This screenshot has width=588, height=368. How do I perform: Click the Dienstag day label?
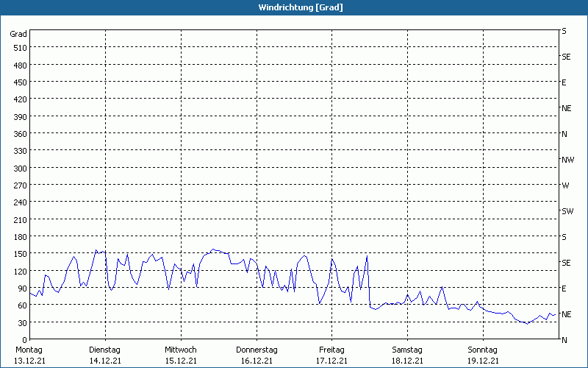104,350
